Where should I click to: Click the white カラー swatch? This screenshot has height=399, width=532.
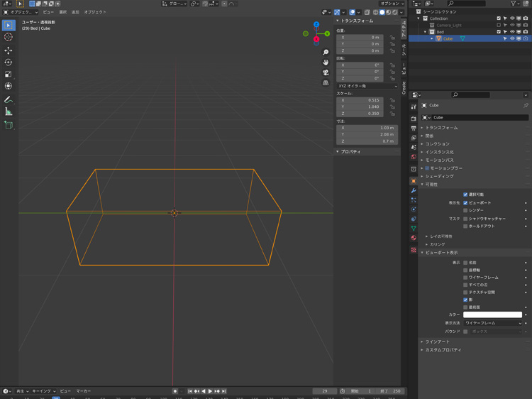pos(493,315)
